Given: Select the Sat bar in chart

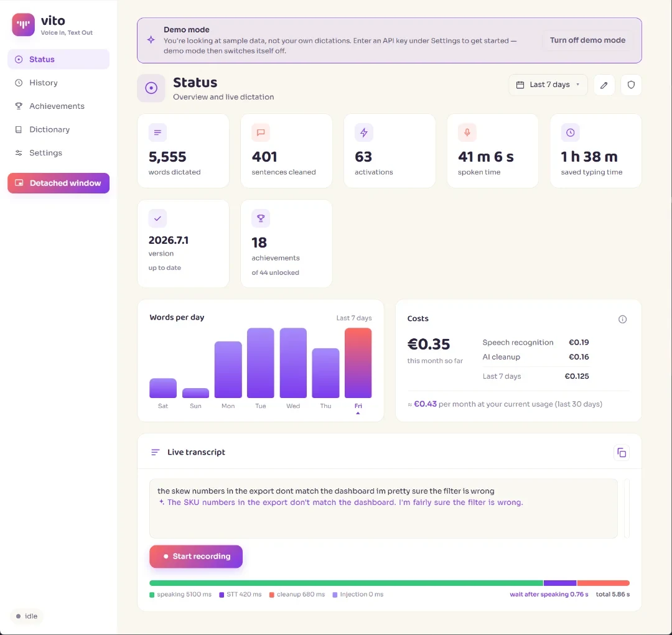Looking at the screenshot, I should click(163, 387).
